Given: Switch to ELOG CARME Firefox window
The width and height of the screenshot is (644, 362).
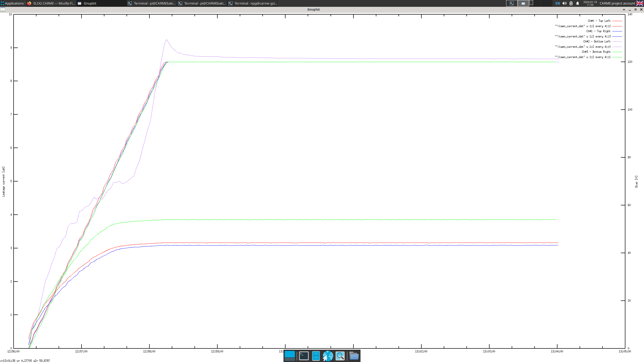Looking at the screenshot, I should point(51,3).
